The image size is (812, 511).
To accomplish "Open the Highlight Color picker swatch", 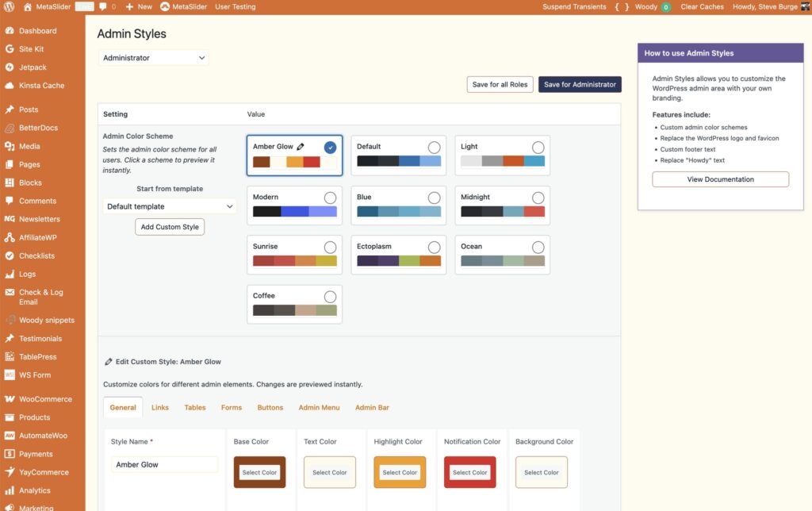I will [x=400, y=472].
